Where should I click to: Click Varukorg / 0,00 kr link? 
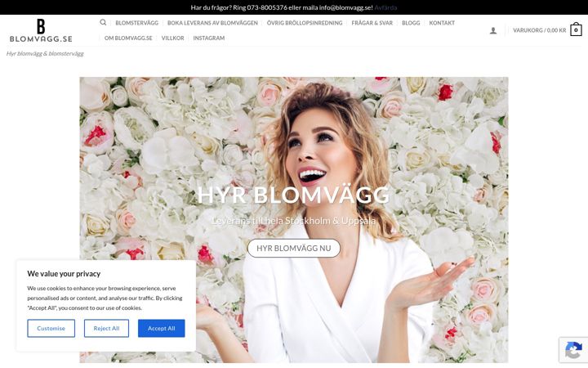[x=539, y=30]
